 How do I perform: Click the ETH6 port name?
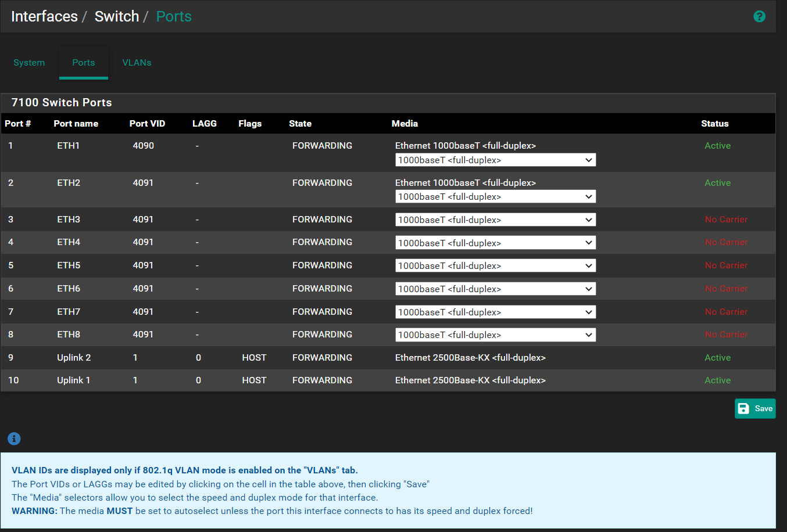[x=69, y=289]
